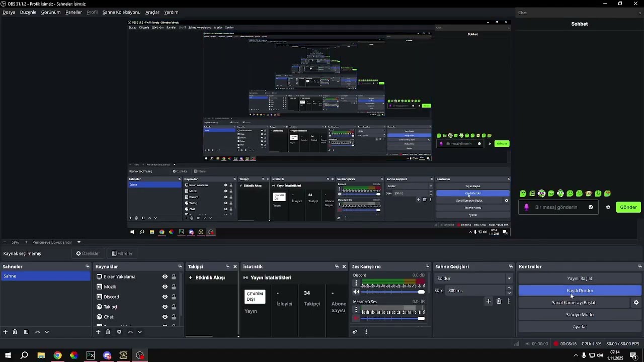Zoom out preview with minus icon

(5, 242)
